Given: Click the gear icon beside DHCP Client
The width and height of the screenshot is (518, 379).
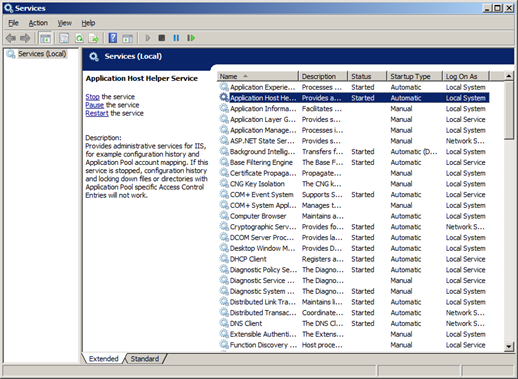Looking at the screenshot, I should pos(224,259).
